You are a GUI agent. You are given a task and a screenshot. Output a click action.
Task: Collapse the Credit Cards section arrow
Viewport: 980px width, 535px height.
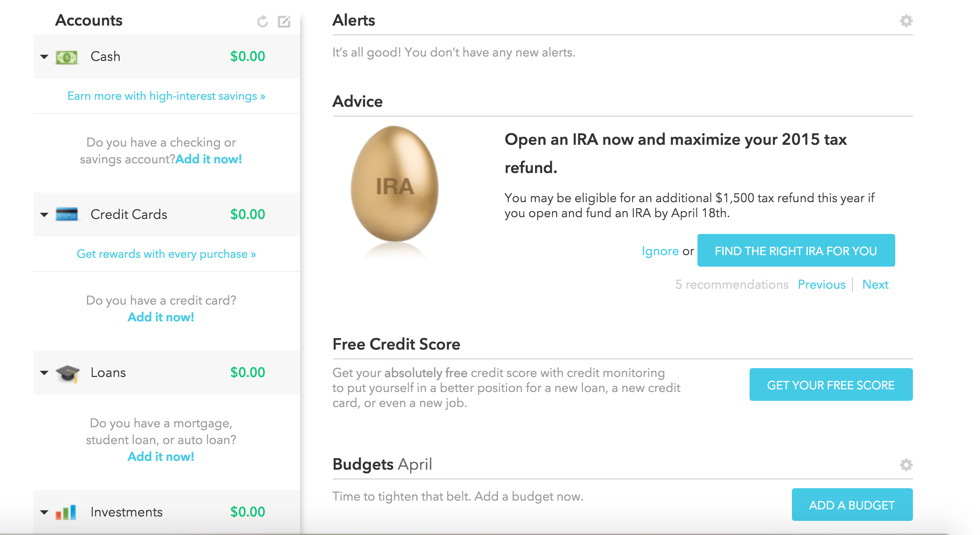tap(44, 215)
